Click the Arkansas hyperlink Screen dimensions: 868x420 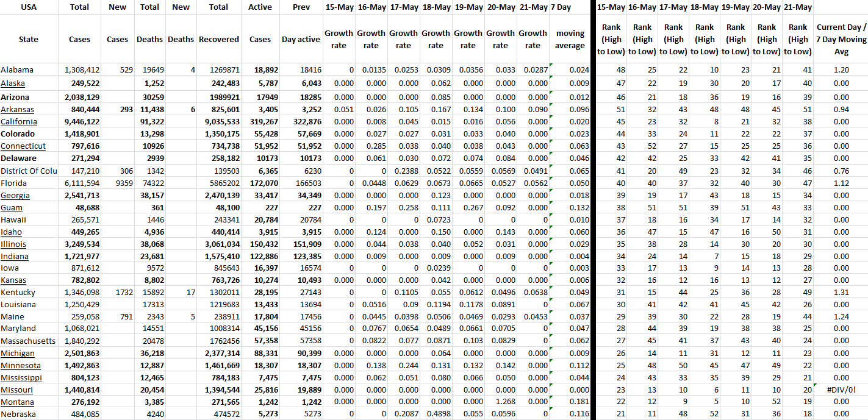[17, 110]
